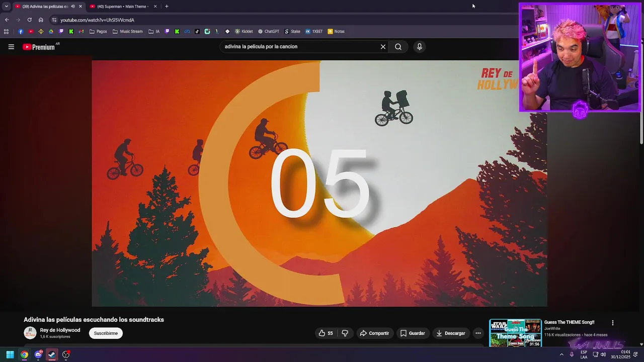Open the browser home page icon
Image resolution: width=644 pixels, height=362 pixels.
pyautogui.click(x=41, y=20)
